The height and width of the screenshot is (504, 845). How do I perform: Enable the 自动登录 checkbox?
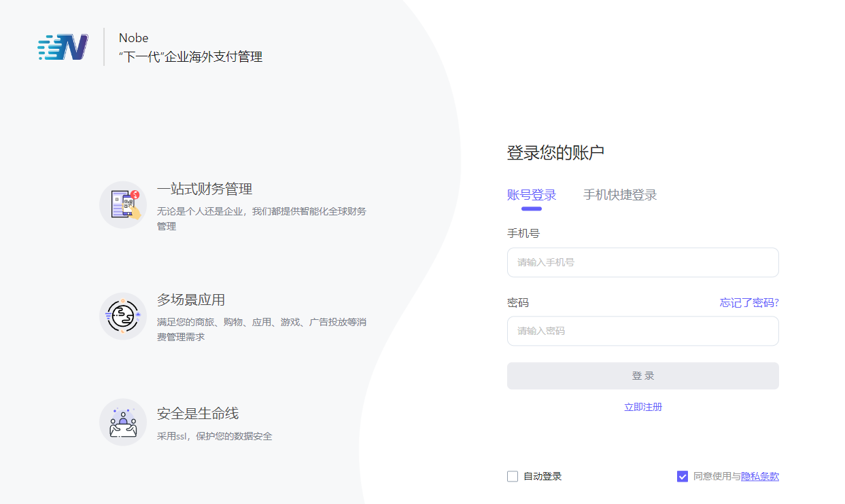(x=513, y=476)
